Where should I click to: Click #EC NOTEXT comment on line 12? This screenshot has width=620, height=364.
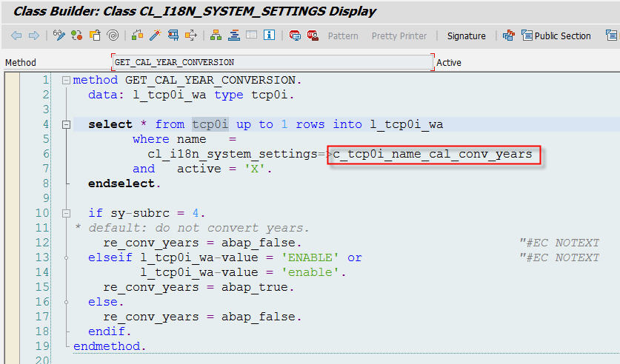point(559,243)
